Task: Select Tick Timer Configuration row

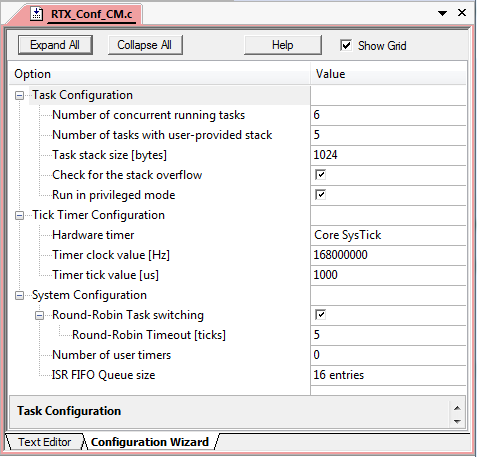Action: coord(98,215)
